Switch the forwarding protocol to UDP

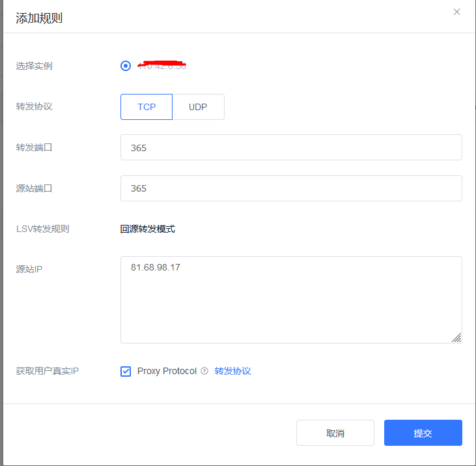pos(198,107)
